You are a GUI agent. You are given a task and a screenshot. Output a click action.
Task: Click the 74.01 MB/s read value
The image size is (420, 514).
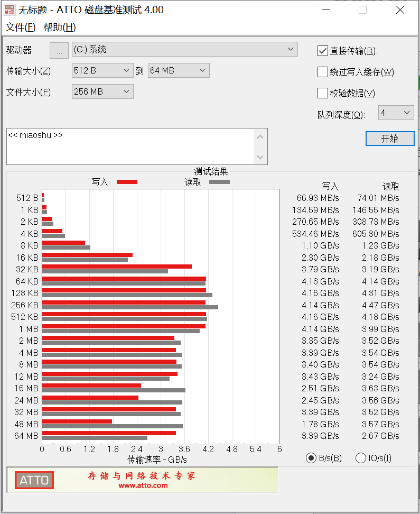378,198
